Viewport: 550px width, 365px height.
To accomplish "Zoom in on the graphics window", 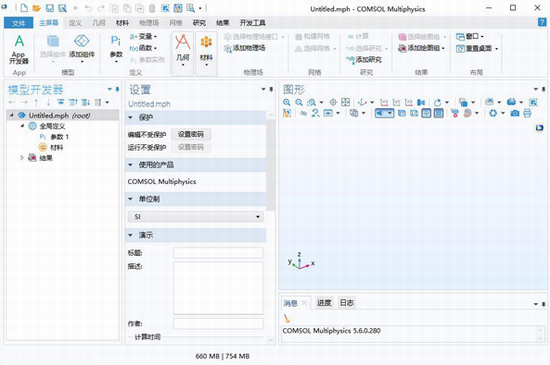I will click(x=287, y=102).
